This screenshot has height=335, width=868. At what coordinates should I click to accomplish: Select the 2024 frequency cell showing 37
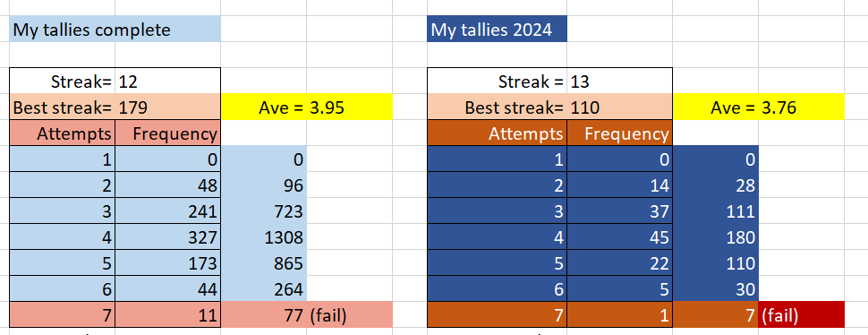[619, 211]
